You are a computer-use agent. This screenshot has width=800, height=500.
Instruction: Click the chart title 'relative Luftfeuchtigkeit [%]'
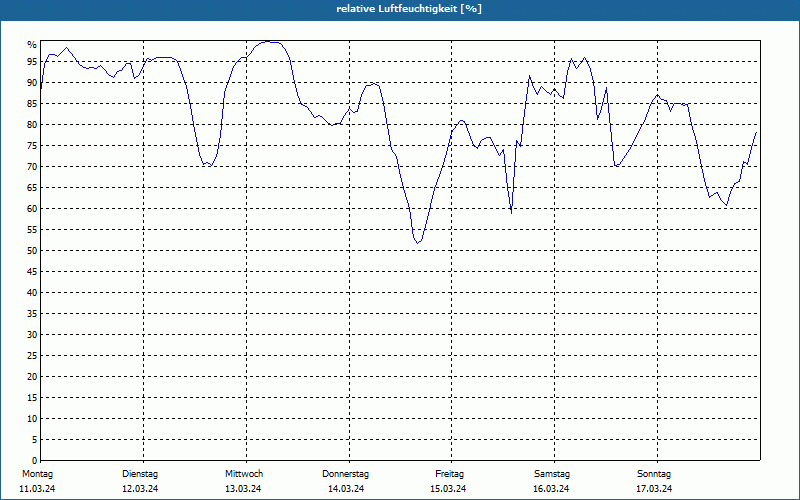tap(409, 9)
